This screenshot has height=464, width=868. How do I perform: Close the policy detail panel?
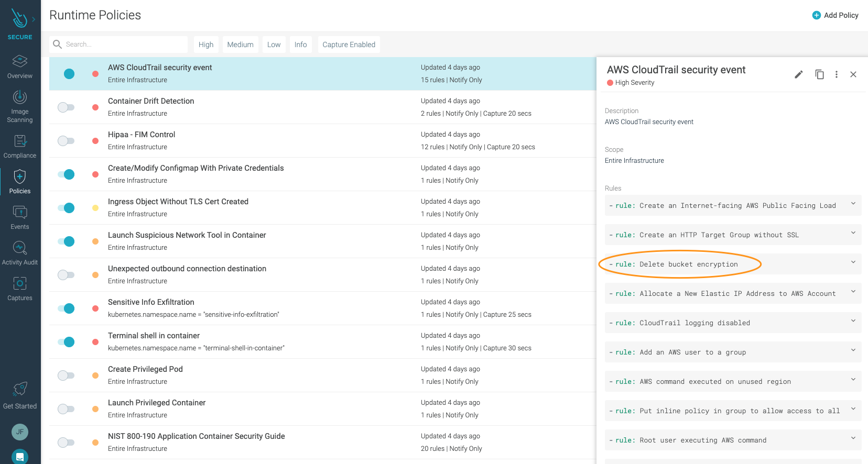coord(853,74)
